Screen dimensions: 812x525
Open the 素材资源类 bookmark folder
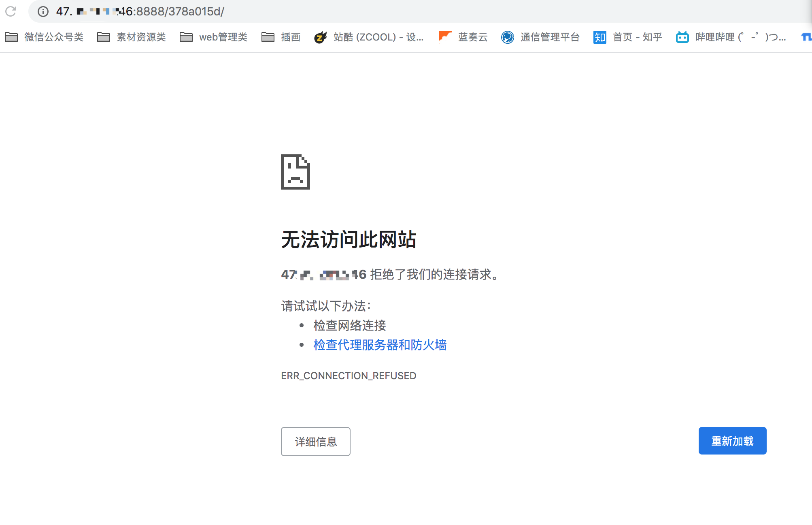click(132, 37)
